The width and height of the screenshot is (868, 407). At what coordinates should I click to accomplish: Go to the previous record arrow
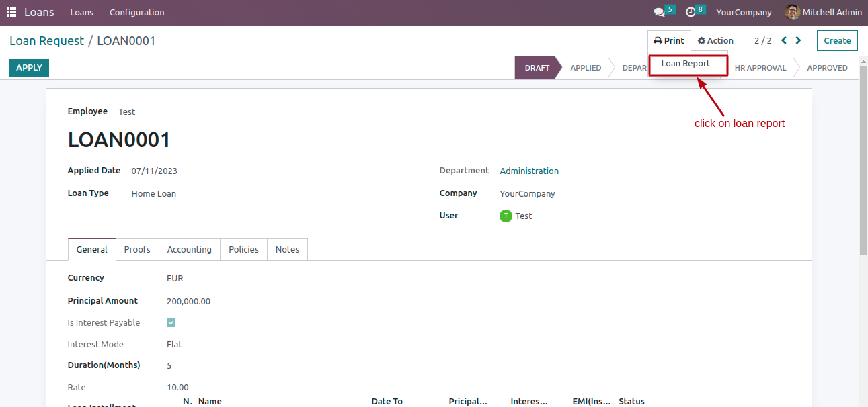[x=784, y=40]
